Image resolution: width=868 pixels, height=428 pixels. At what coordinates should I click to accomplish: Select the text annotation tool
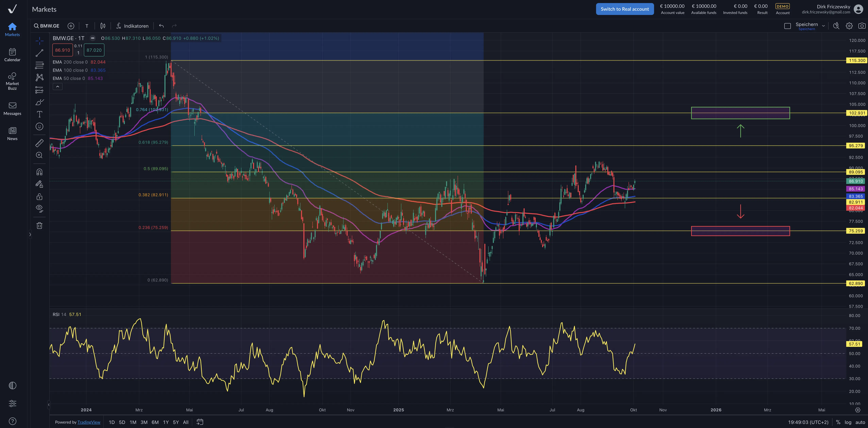[x=39, y=114]
